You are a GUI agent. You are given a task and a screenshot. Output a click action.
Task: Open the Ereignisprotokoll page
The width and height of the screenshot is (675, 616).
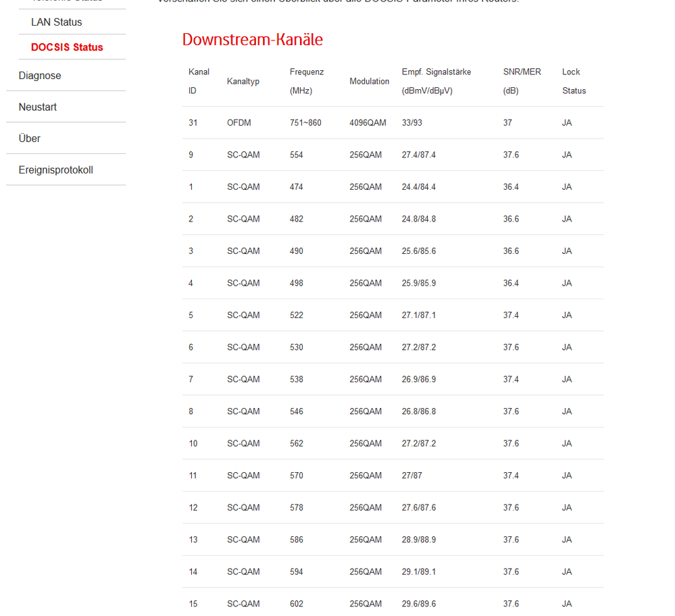point(55,170)
